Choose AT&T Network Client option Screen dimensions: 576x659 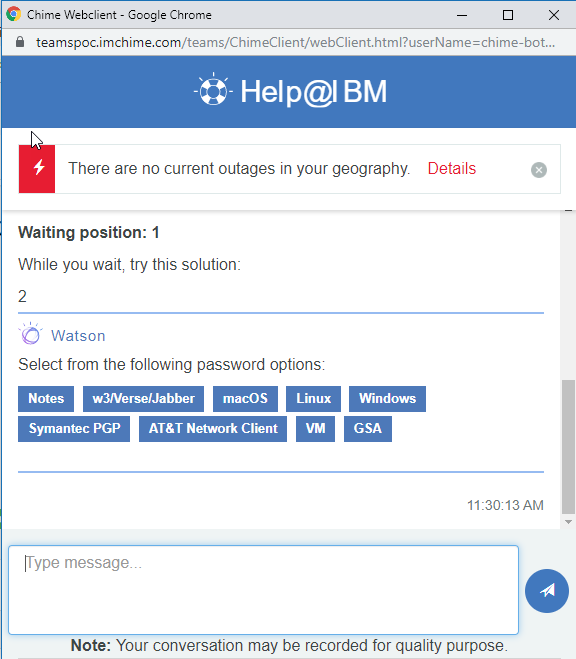pos(213,429)
